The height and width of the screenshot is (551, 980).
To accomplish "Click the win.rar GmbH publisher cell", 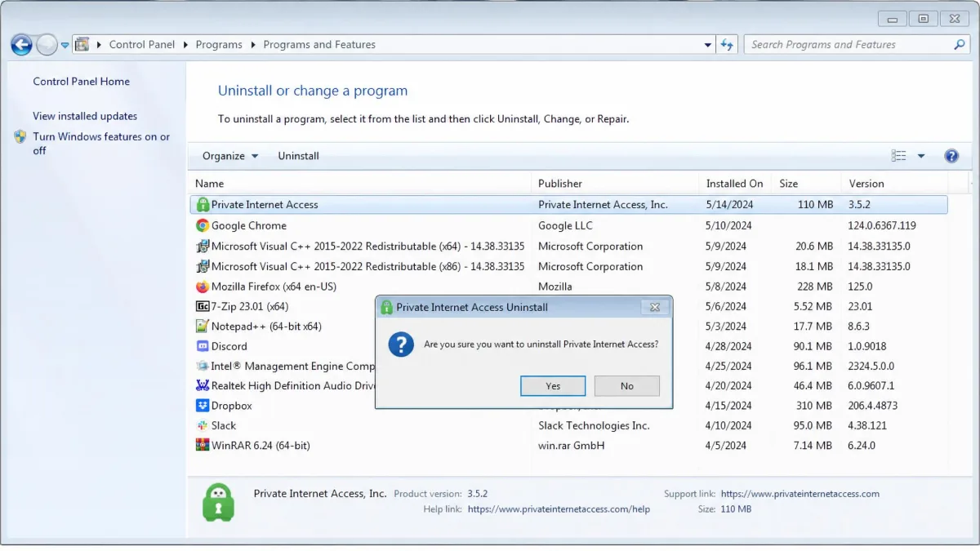I will [x=572, y=445].
